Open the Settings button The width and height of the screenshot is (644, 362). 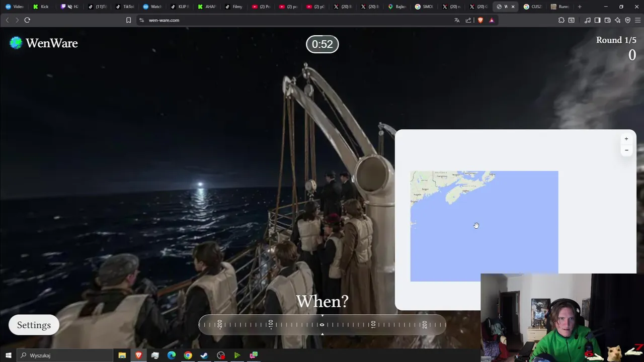[x=34, y=325]
